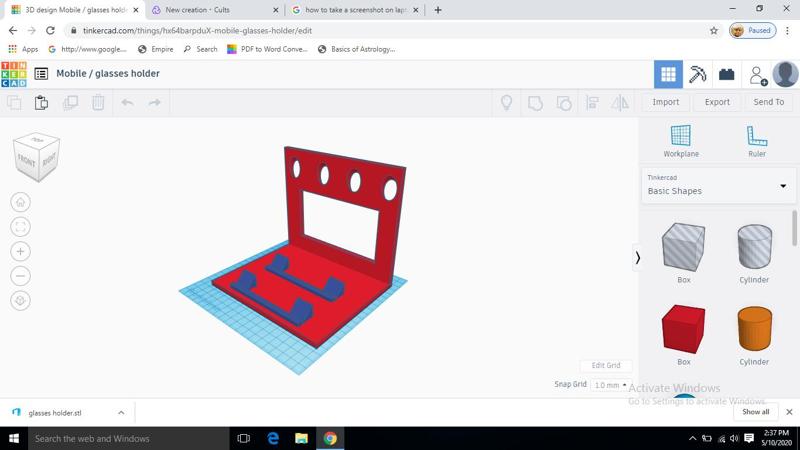Click the Home view button
Screen dimensions: 800x450
coord(20,202)
